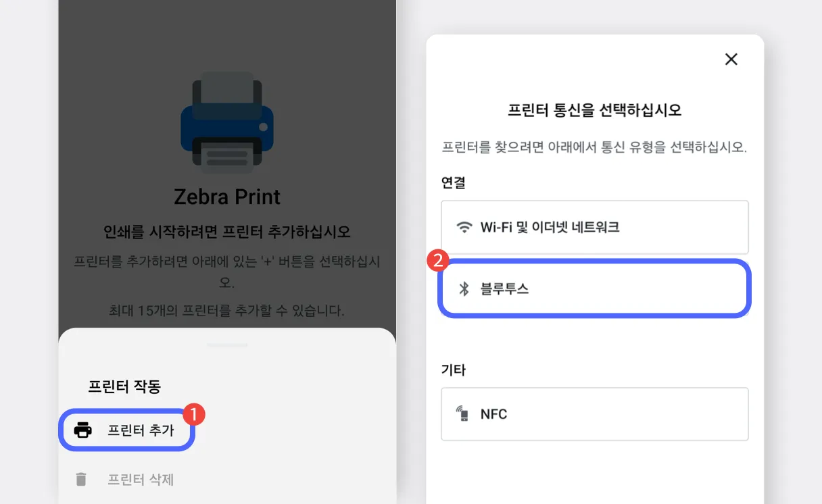This screenshot has height=504, width=822.
Task: Click the Zebra printer illustration icon
Action: [227, 124]
